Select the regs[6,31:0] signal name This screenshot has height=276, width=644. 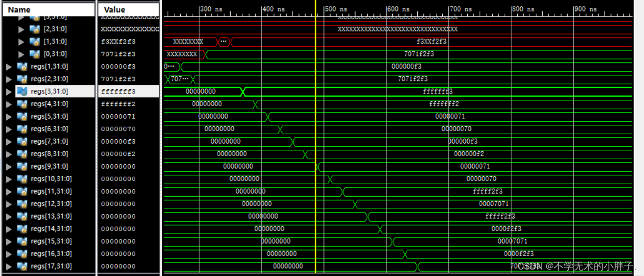click(x=49, y=129)
